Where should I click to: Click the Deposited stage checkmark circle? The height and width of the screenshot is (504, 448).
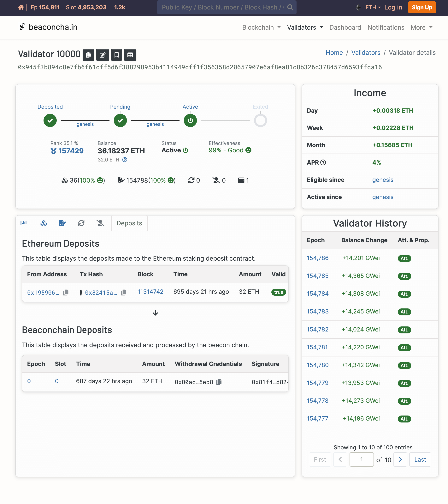pos(50,121)
